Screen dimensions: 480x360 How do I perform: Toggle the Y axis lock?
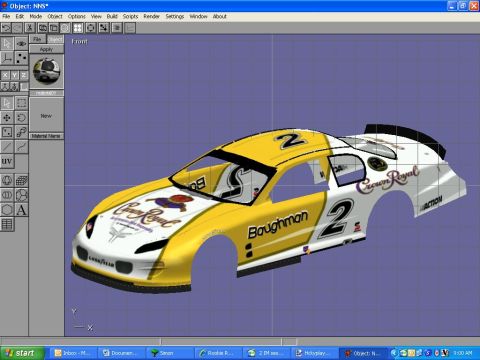[14, 75]
